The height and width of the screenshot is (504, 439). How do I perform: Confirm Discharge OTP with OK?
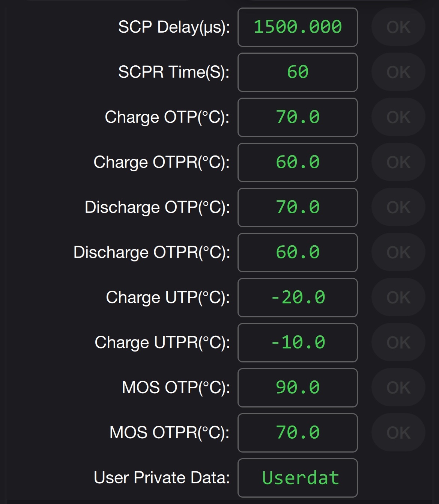coord(398,208)
